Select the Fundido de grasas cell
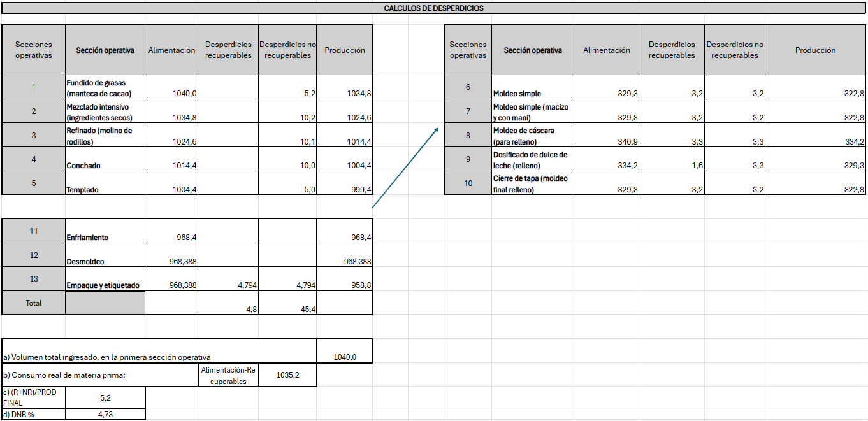The height and width of the screenshot is (421, 868). (x=105, y=88)
